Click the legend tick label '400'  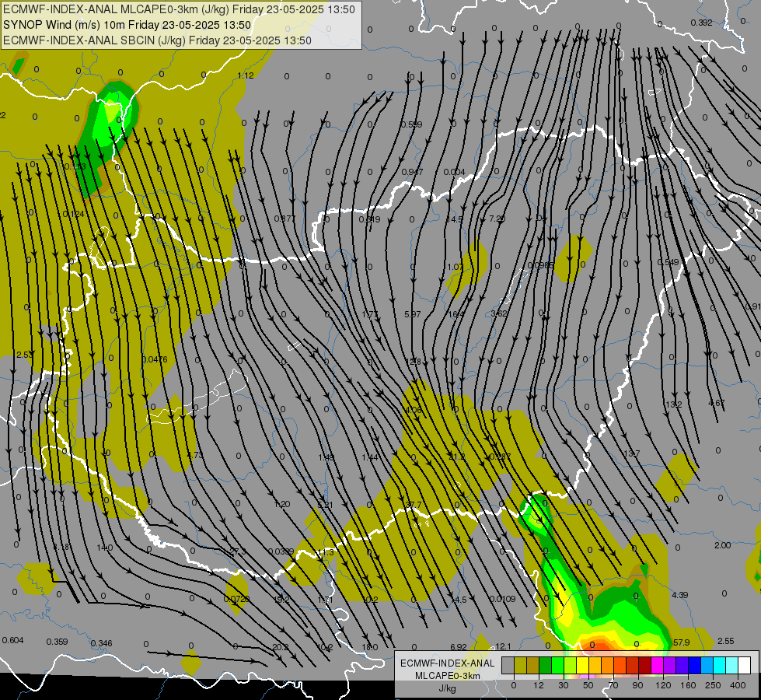[x=738, y=685]
